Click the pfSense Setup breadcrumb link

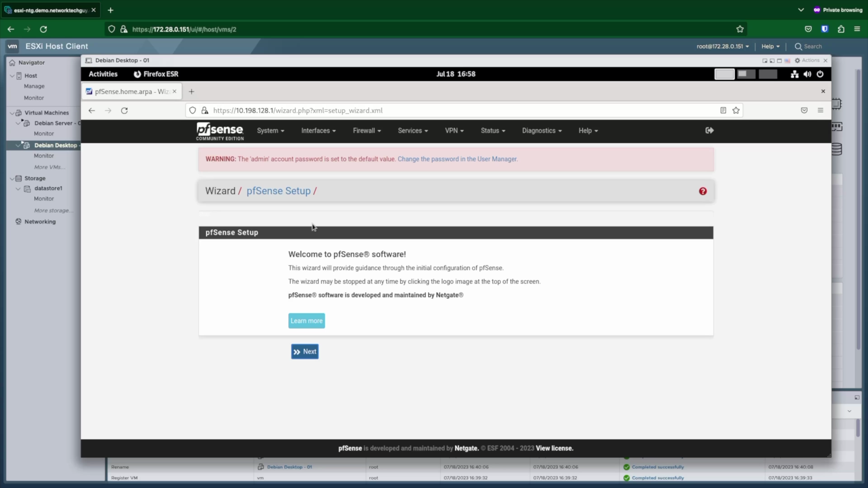pyautogui.click(x=278, y=191)
